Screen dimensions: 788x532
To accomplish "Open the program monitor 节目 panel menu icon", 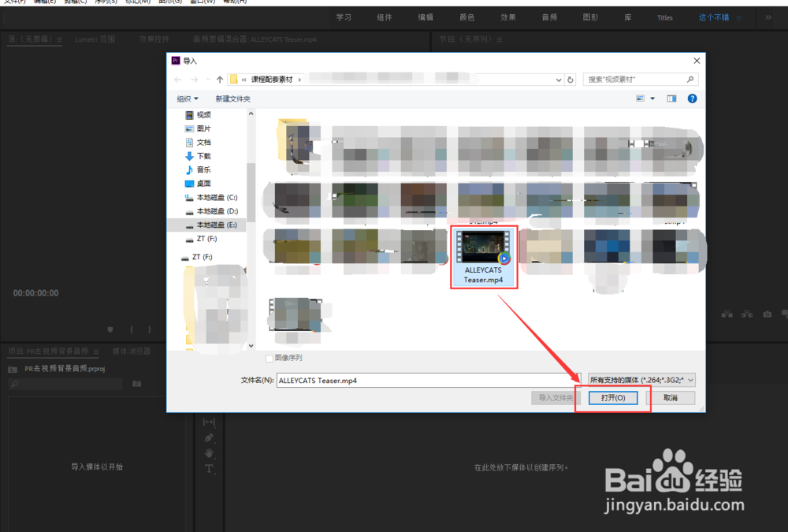I will pyautogui.click(x=499, y=39).
